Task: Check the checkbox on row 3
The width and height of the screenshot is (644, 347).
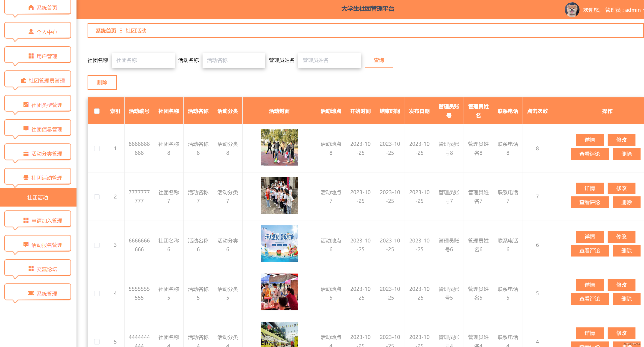Action: [97, 245]
